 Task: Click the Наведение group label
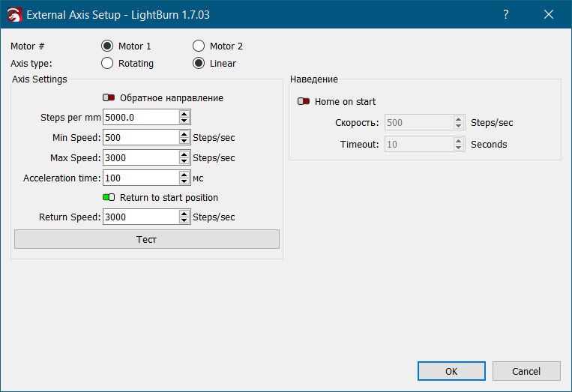[313, 79]
